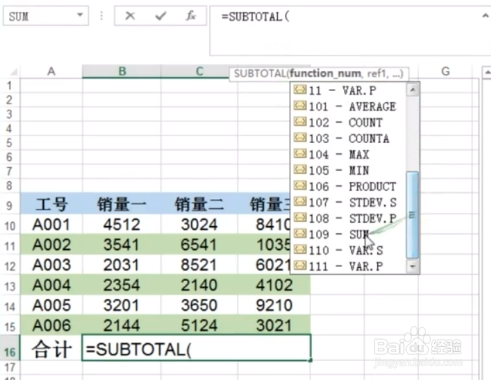491x380 pixels.
Task: Click the confirm checkmark formula button
Action: pyautogui.click(x=161, y=16)
